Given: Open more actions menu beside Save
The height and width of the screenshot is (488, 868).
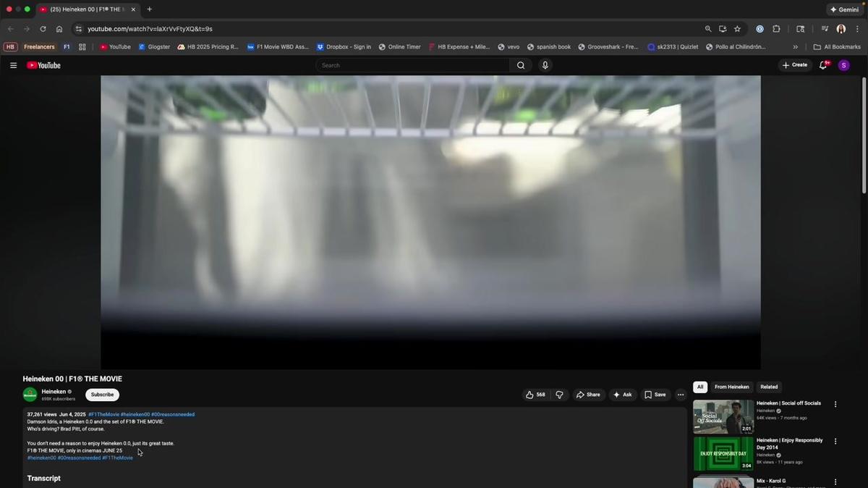Looking at the screenshot, I should (681, 395).
